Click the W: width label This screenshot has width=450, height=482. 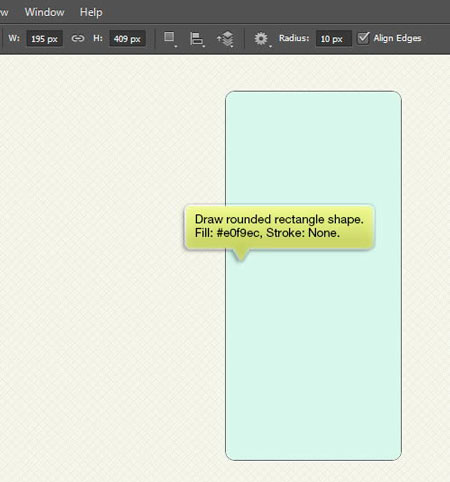(14, 38)
